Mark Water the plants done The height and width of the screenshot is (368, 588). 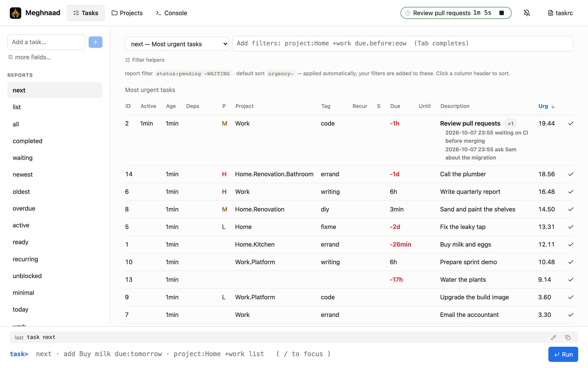tap(571, 279)
